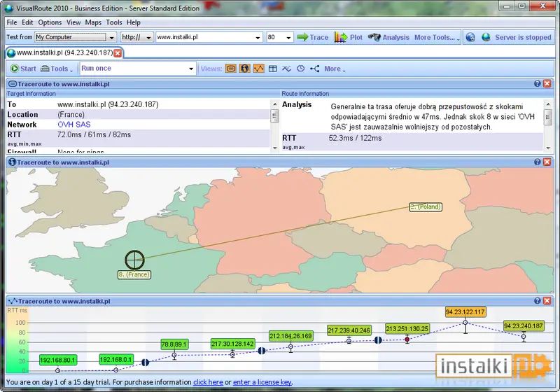This screenshot has width=560, height=392.
Task: Select hop label 192.168.80.1 in graph
Action: tap(57, 360)
